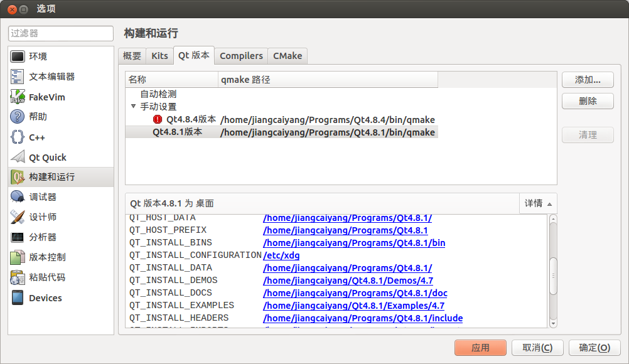This screenshot has height=364, width=629.
Task: Click the QT_INSTALL_CONFIGURATION label
Action: (x=195, y=255)
